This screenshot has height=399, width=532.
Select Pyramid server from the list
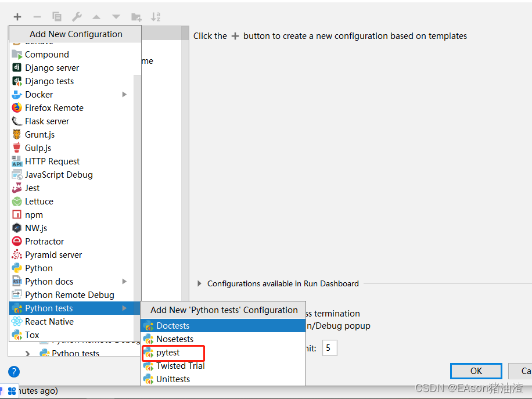coord(71,255)
